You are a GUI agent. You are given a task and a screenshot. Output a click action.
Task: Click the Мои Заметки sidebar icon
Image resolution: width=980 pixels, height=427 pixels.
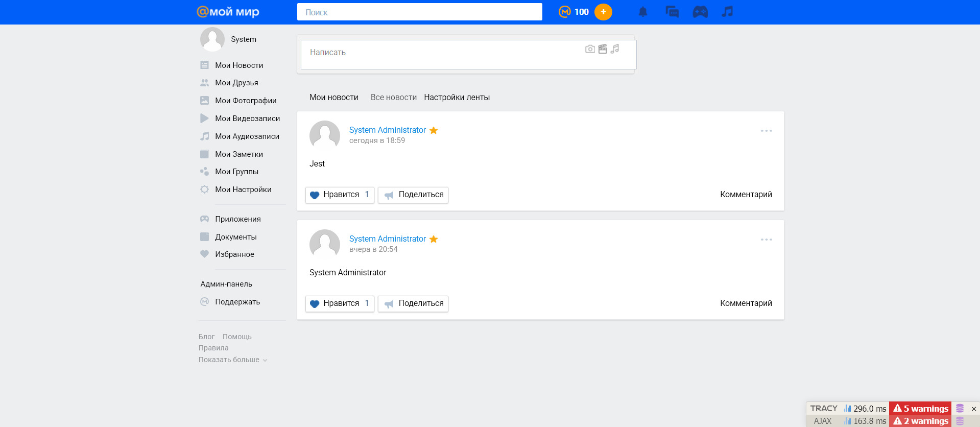[x=204, y=154]
